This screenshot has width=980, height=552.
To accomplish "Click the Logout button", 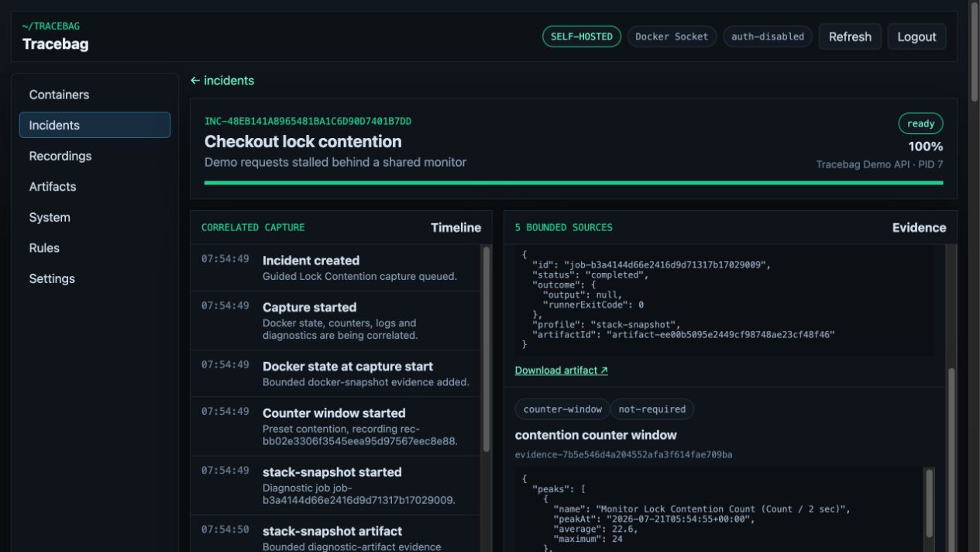I will point(916,36).
